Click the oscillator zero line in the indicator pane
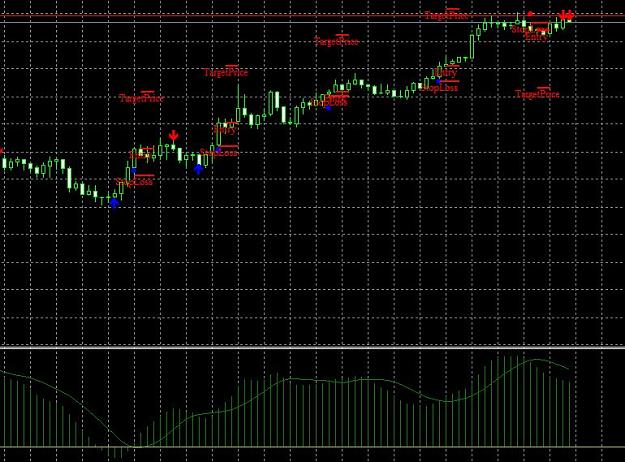The width and height of the screenshot is (625, 462). tap(312, 447)
